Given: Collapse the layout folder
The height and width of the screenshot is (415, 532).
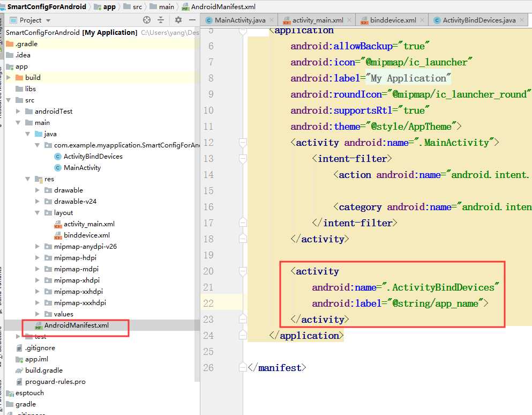Looking at the screenshot, I should (x=38, y=213).
